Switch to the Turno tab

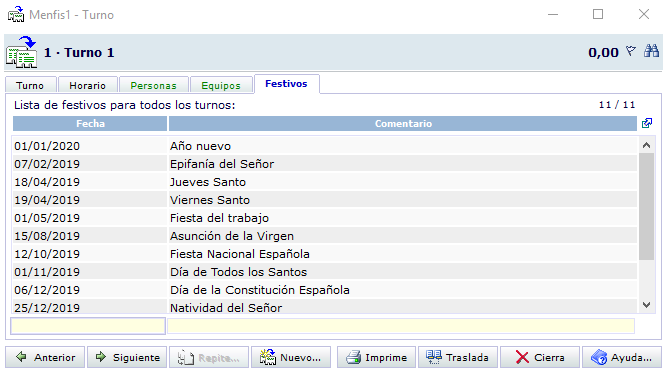pyautogui.click(x=30, y=85)
